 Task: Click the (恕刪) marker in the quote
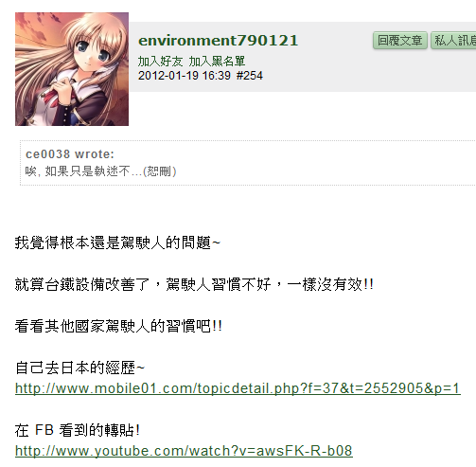point(160,171)
